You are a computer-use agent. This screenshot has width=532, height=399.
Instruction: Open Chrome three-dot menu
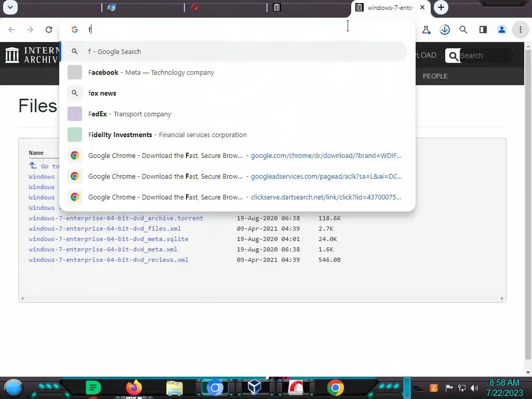pyautogui.click(x=520, y=30)
